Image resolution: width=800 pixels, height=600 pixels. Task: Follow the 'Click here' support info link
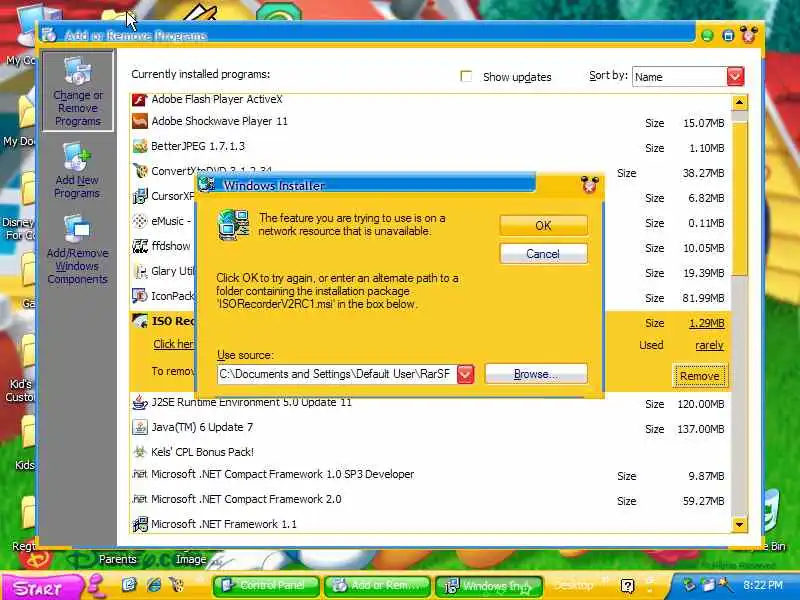tap(173, 344)
